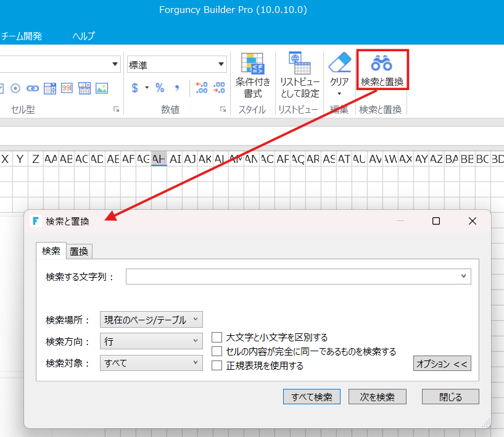Screen dimensions: 504x437
Task: Click the Forguncy logo in the dialog title
Action: click(36, 221)
